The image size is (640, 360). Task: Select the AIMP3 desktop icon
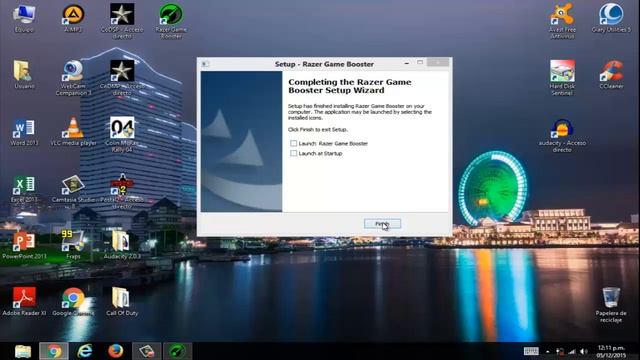click(73, 18)
